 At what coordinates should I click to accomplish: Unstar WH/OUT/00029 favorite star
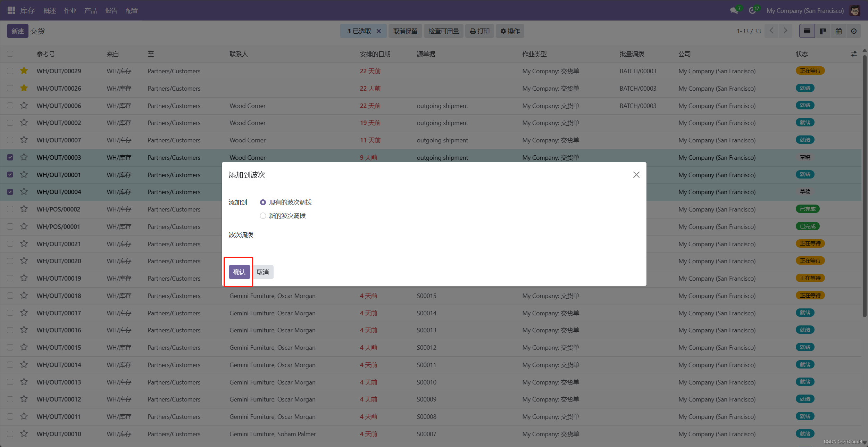click(24, 71)
